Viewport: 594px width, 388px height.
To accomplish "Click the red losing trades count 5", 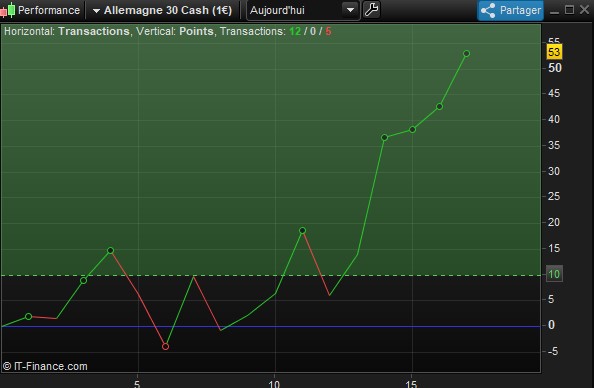I will tap(328, 31).
